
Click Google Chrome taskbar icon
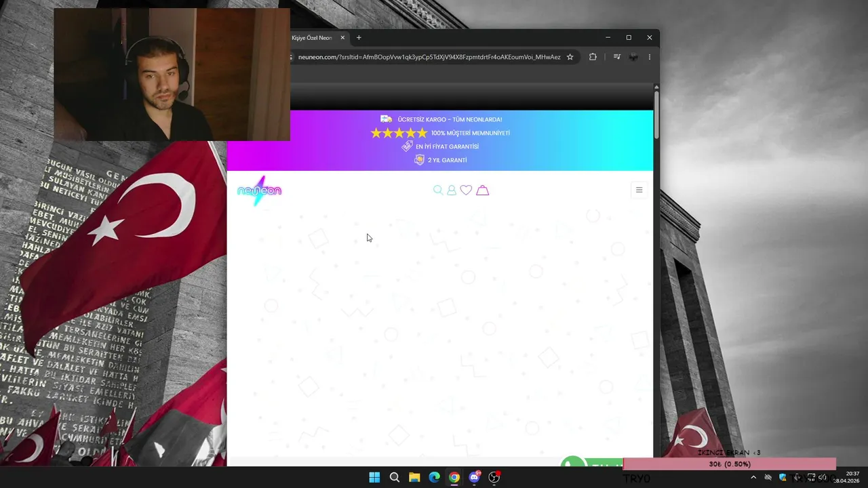(x=454, y=477)
